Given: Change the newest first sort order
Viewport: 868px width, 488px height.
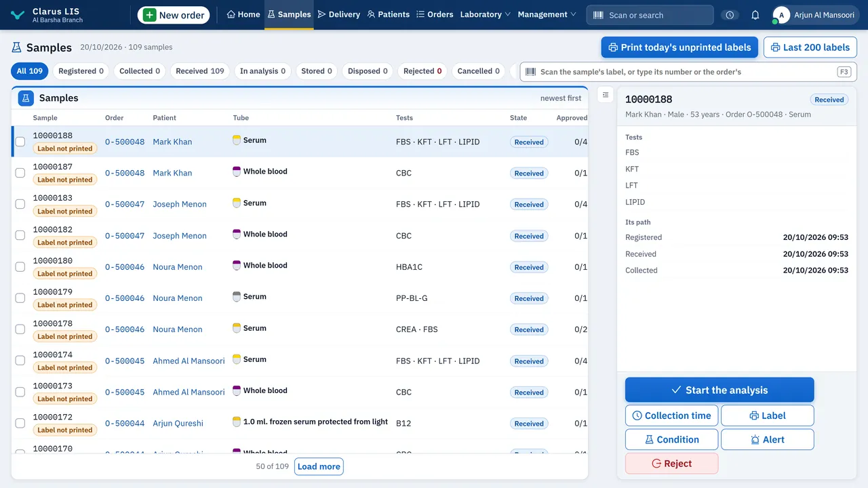Looking at the screenshot, I should (x=561, y=98).
